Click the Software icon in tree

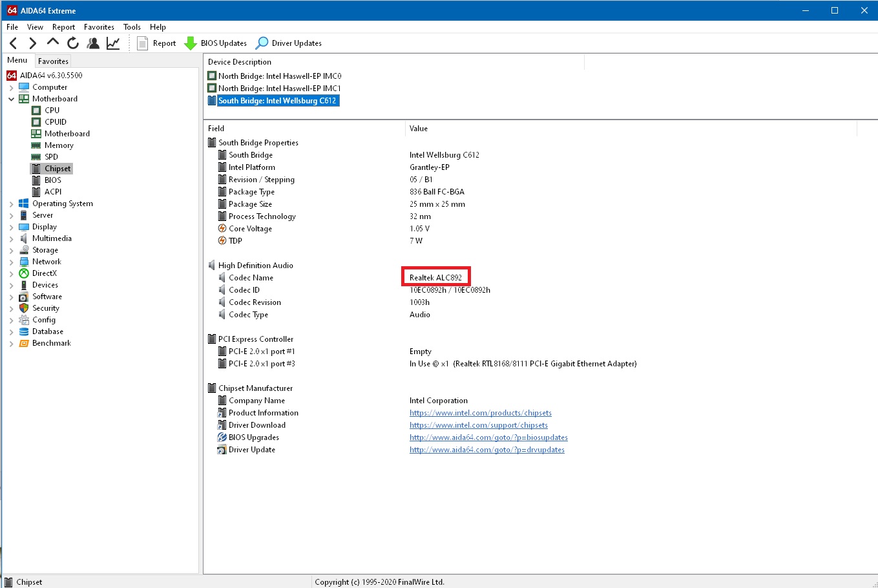tap(24, 297)
